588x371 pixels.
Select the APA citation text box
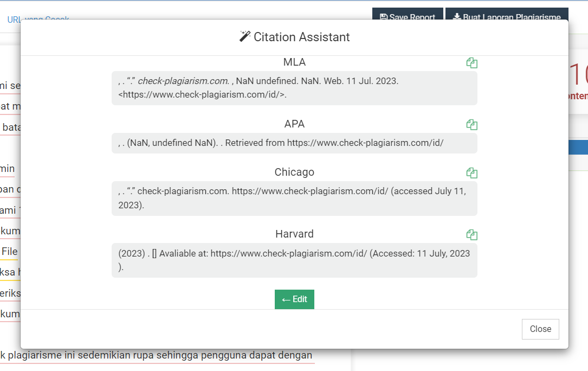coord(294,143)
